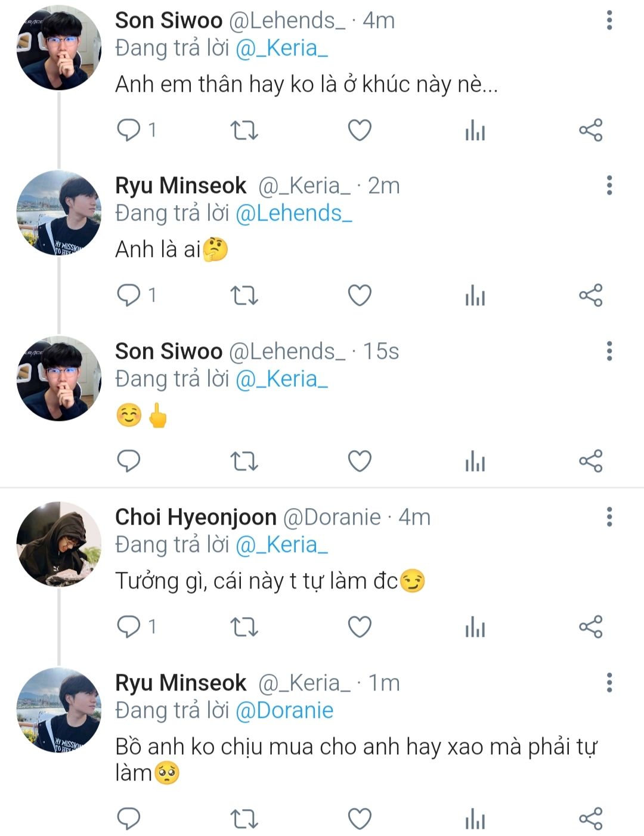Open more options on Choi Hyeonjoon's tweet
This screenshot has width=644, height=836.
tap(609, 517)
